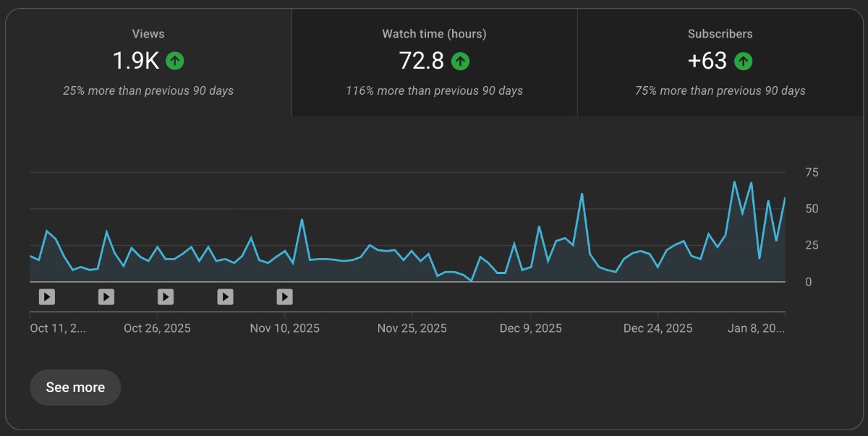Image resolution: width=868 pixels, height=436 pixels.
Task: Click the "Oct 26, 2025" date label
Action: tap(157, 328)
